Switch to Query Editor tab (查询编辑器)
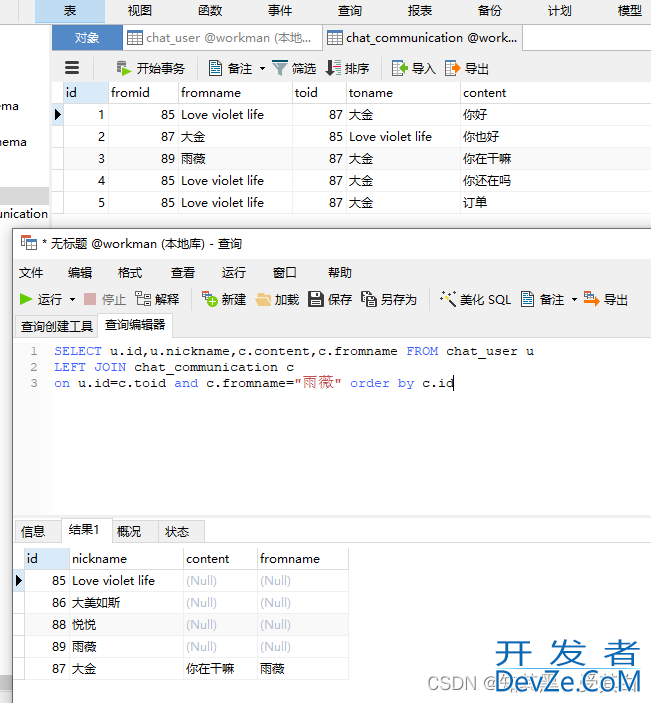This screenshot has height=703, width=651. [135, 325]
